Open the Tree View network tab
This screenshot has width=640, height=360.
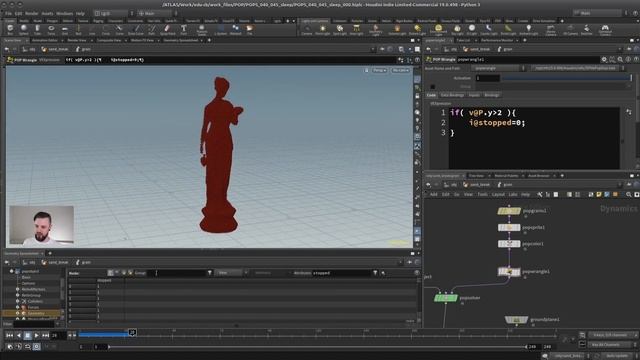[x=476, y=176]
